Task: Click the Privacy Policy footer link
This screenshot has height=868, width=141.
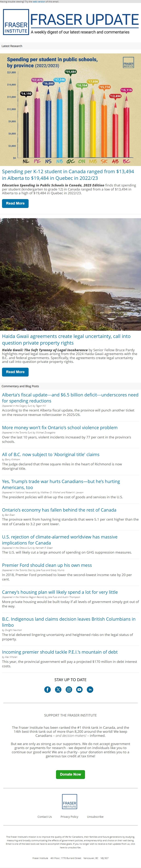Action: 69,816
